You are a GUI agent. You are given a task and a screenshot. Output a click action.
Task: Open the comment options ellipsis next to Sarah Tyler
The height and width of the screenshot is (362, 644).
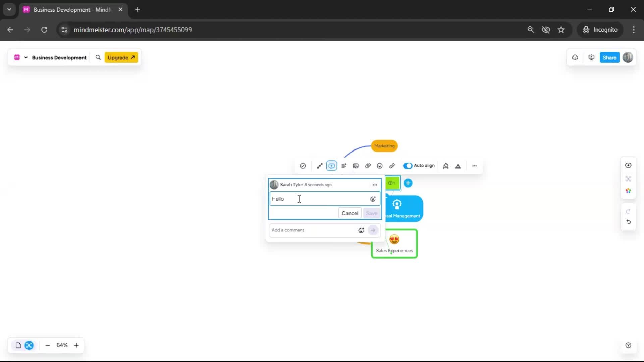[x=375, y=185]
